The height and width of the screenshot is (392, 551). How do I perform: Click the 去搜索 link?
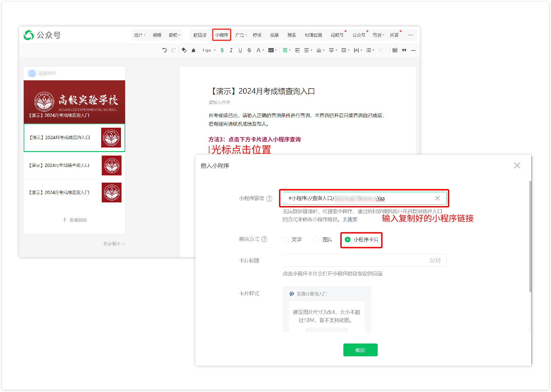(x=350, y=219)
